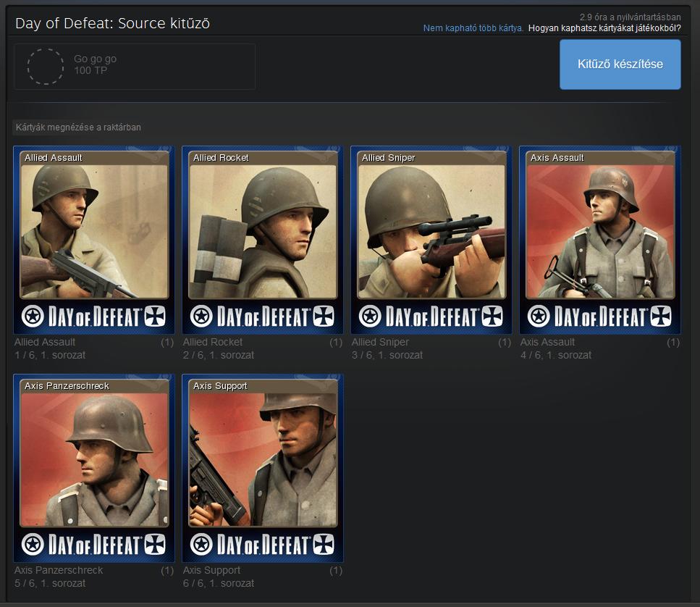
Task: Click the Axis Panzerschreck title bar on card
Action: point(94,386)
